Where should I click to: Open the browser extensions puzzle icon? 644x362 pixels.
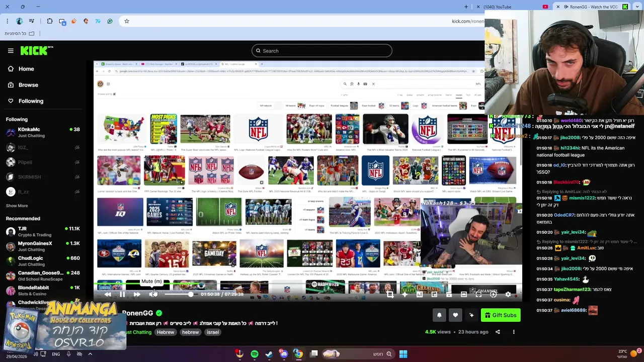coord(50,21)
